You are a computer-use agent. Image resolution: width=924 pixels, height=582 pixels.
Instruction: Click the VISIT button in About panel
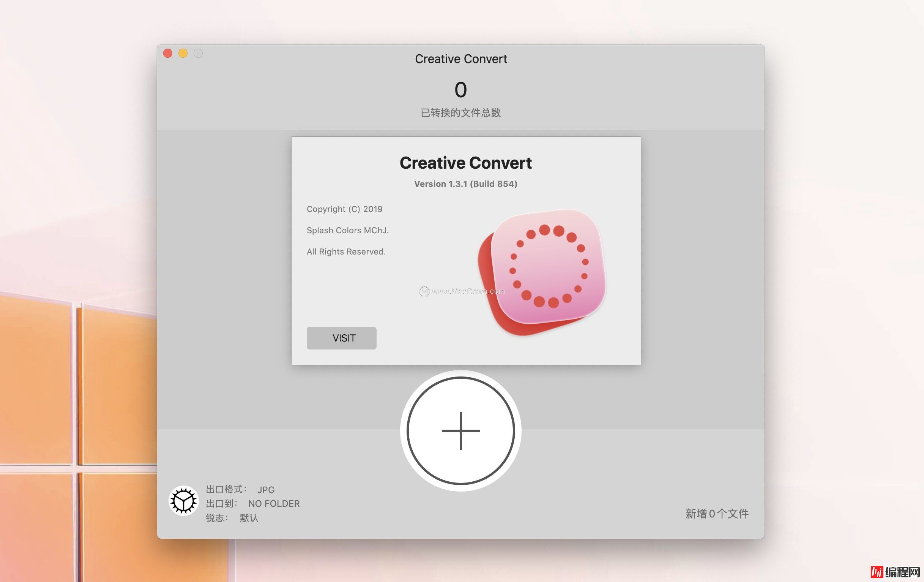click(x=342, y=338)
